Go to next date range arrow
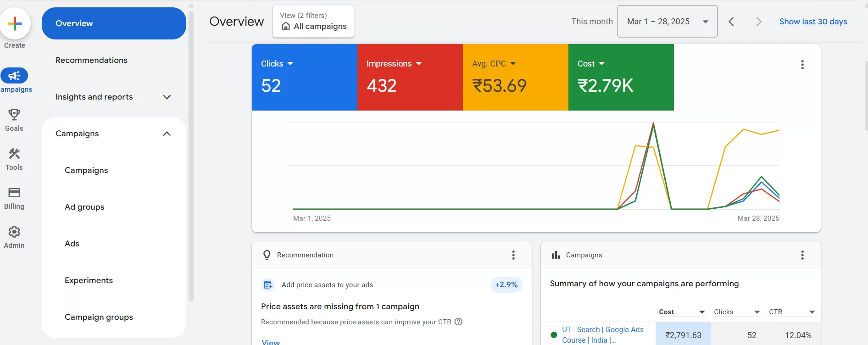868x345 pixels. pyautogui.click(x=758, y=22)
